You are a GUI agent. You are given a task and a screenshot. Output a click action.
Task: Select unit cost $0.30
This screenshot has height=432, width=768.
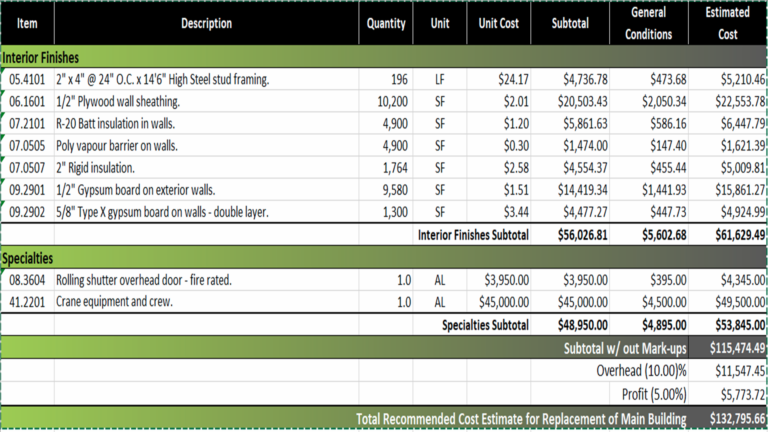tap(516, 145)
